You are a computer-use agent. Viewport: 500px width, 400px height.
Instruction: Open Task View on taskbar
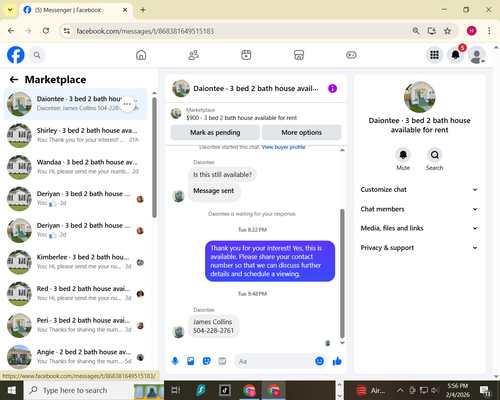click(x=176, y=390)
